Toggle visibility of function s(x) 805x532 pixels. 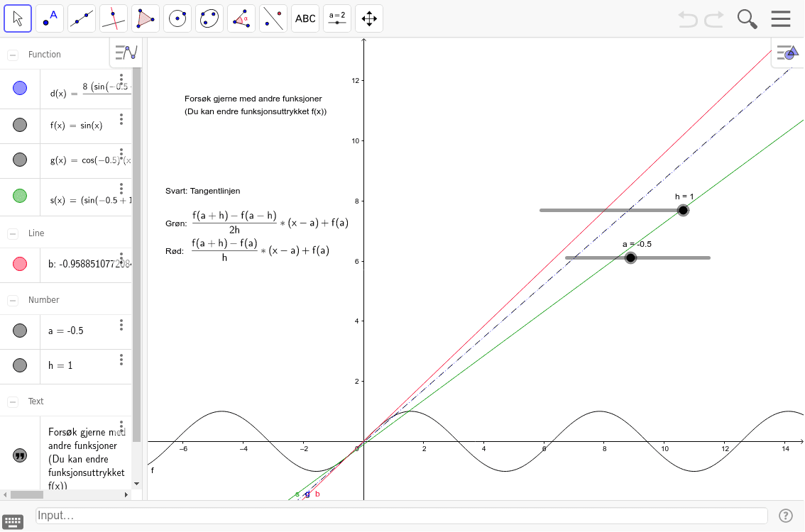point(19,196)
